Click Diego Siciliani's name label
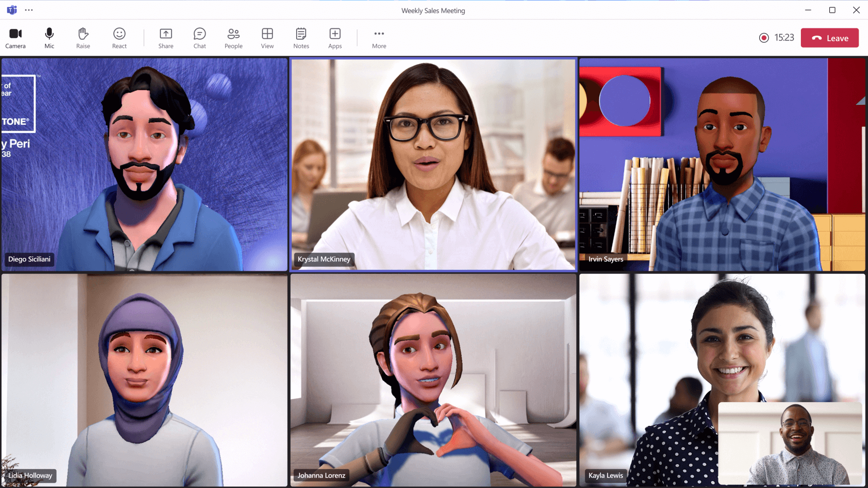868x488 pixels. coord(29,259)
